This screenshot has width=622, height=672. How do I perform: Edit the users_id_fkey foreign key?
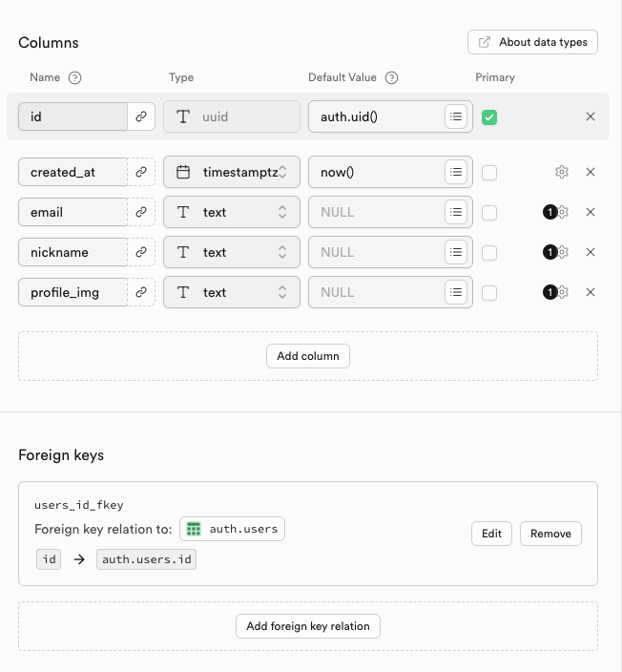[x=491, y=534]
